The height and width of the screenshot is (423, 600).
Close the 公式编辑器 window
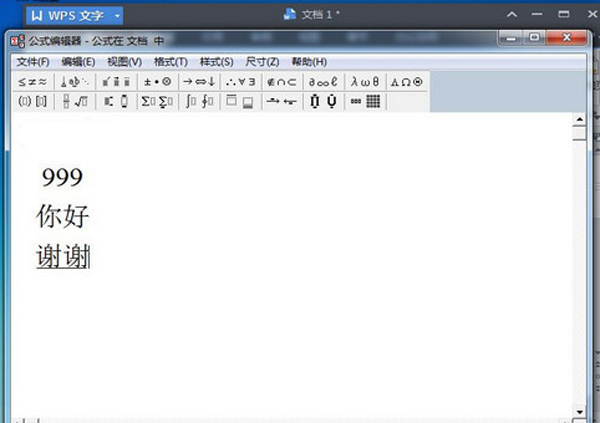pyautogui.click(x=567, y=38)
